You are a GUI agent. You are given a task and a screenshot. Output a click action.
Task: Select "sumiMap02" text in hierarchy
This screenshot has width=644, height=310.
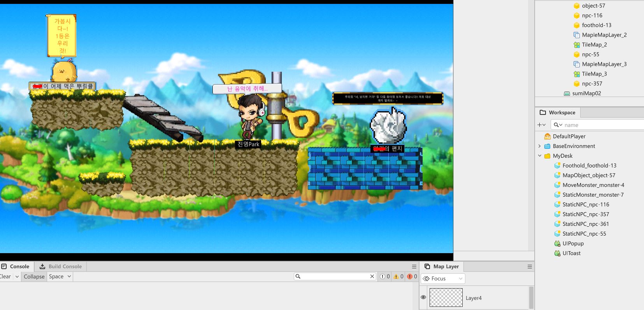click(x=586, y=93)
